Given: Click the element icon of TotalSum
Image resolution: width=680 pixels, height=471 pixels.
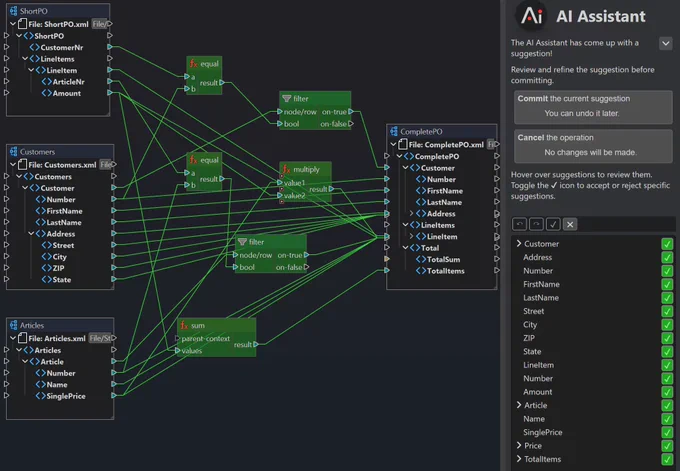Looking at the screenshot, I should (x=421, y=259).
